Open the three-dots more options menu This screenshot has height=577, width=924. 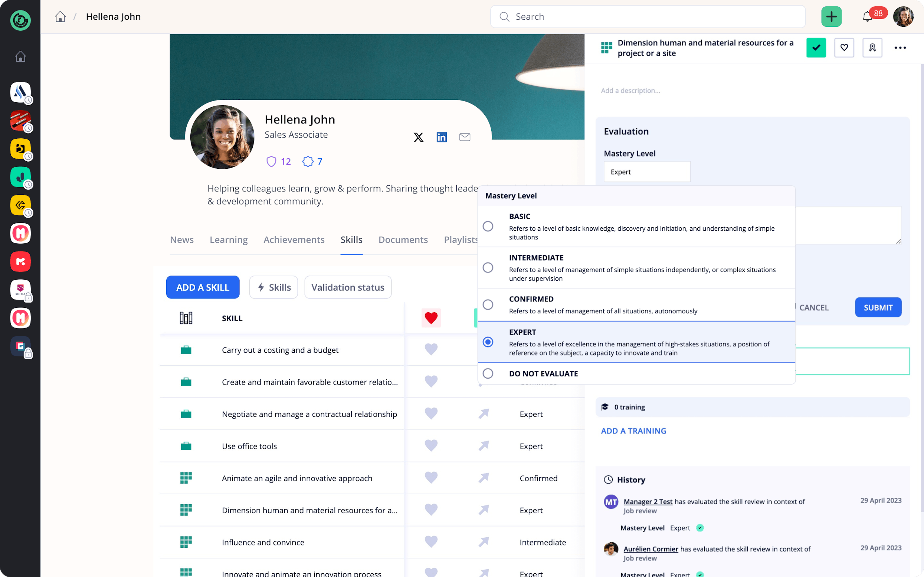[900, 48]
